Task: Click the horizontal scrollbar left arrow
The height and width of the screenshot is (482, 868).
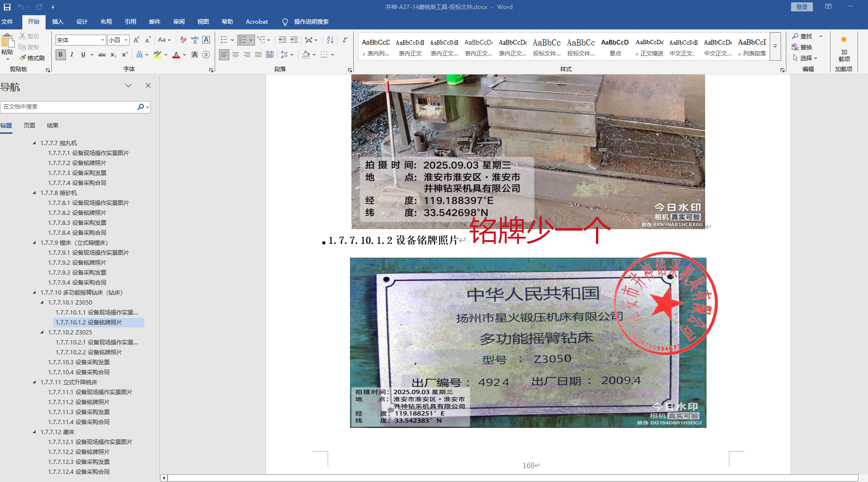Action: (164, 478)
